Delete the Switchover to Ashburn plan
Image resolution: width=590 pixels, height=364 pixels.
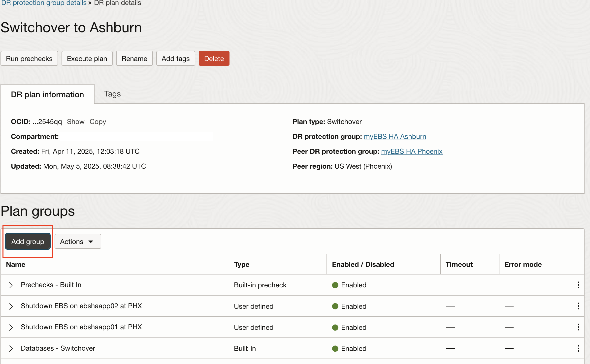[x=214, y=59]
